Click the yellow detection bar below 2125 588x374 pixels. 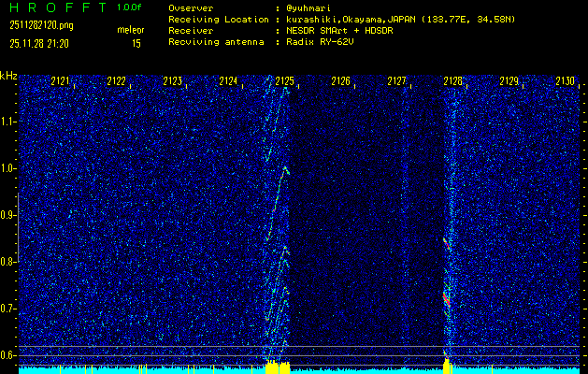(278, 367)
